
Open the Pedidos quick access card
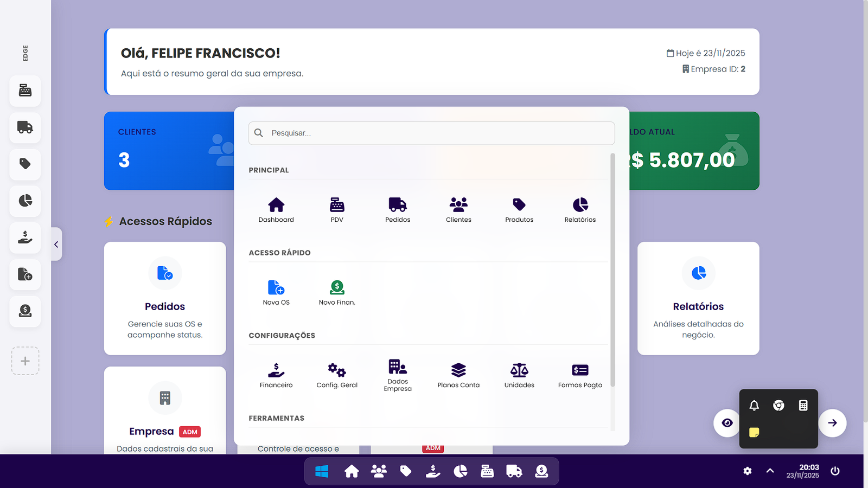(x=165, y=298)
